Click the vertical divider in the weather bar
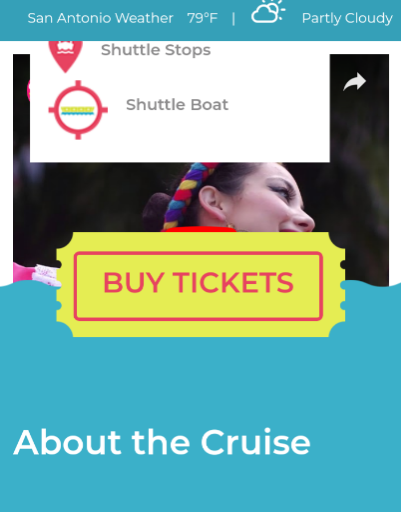 click(233, 18)
